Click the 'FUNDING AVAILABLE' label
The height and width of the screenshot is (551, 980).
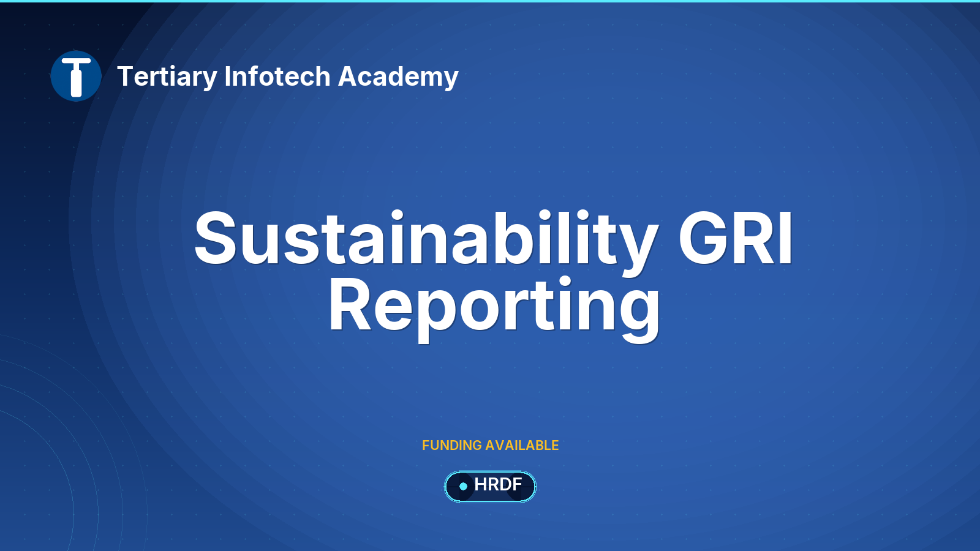(x=490, y=445)
